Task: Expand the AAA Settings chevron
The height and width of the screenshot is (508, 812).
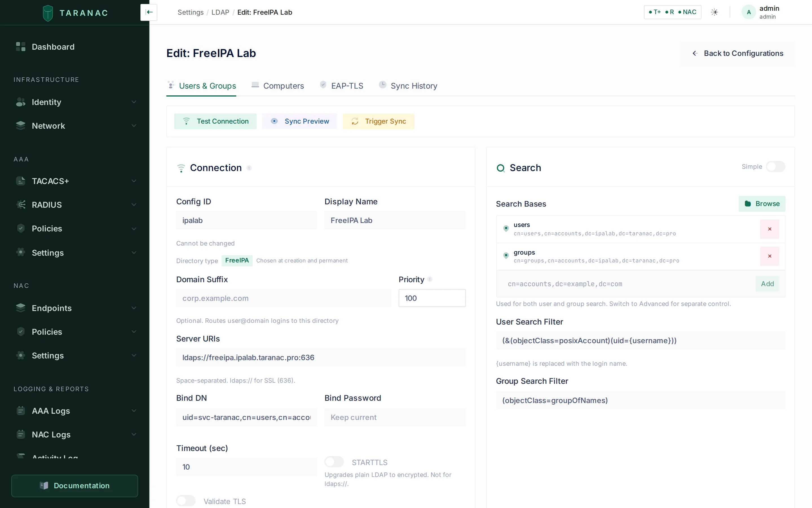Action: tap(134, 252)
